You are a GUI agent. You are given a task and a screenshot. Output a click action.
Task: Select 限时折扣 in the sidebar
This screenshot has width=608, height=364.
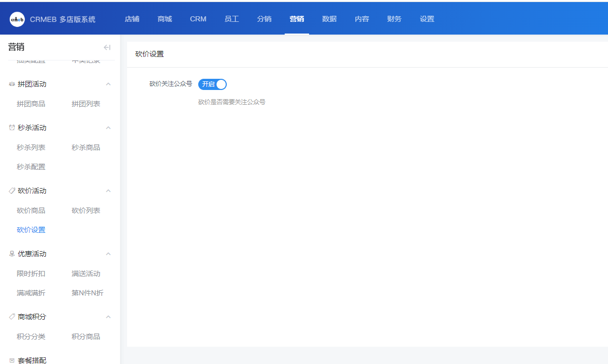click(31, 274)
